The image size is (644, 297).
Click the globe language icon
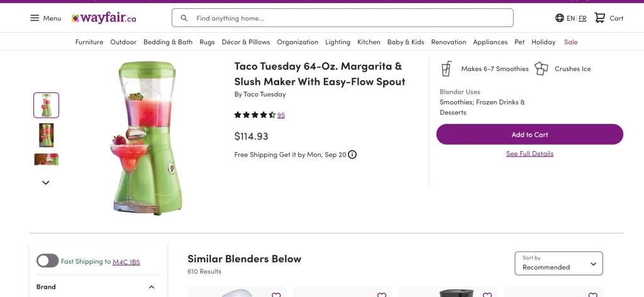pyautogui.click(x=559, y=18)
